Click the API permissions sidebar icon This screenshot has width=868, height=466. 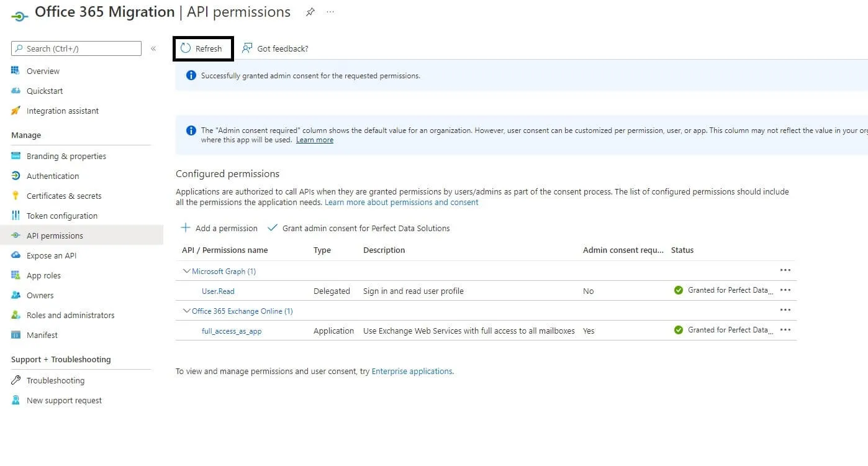[x=16, y=235]
